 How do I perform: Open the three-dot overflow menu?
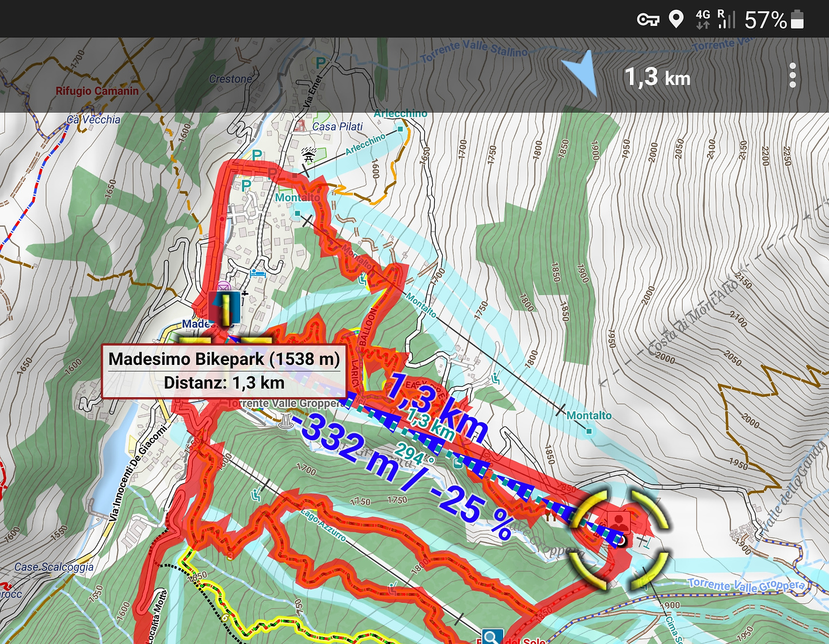click(793, 75)
